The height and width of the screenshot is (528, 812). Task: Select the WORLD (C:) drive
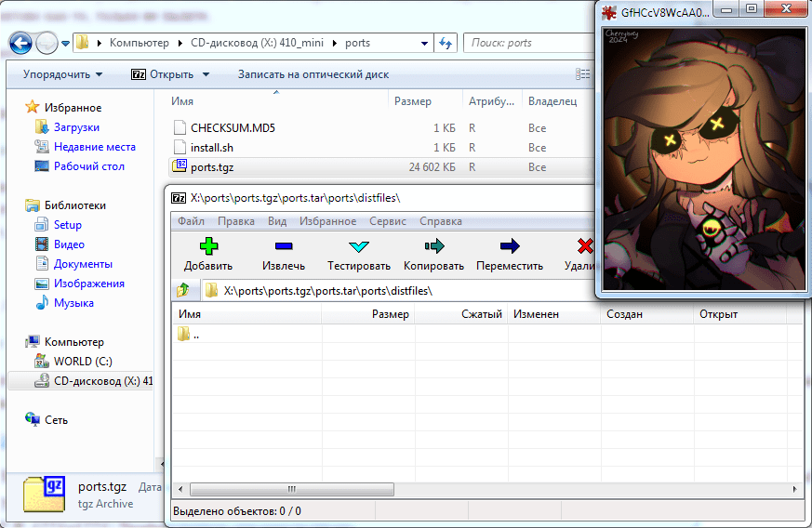(83, 362)
